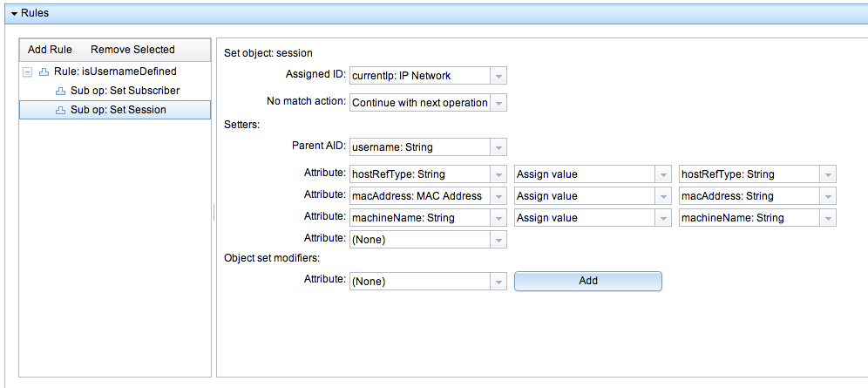Click the Add button for modifiers

pos(588,281)
